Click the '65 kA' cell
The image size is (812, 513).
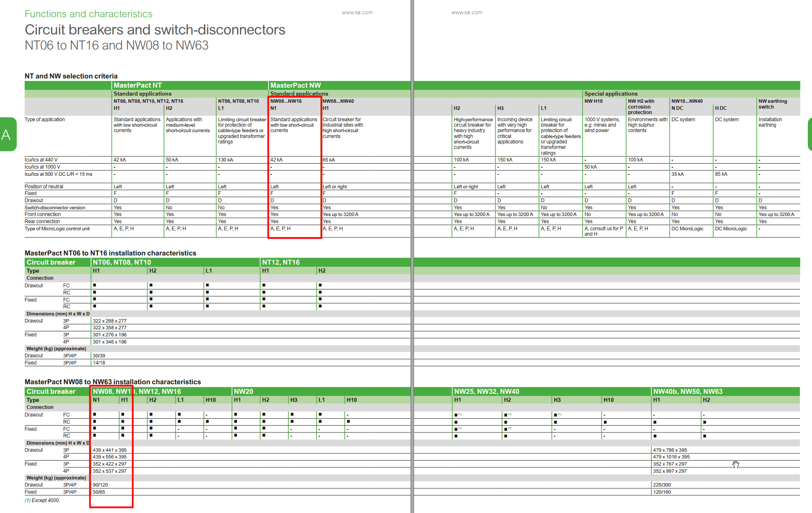(x=329, y=160)
